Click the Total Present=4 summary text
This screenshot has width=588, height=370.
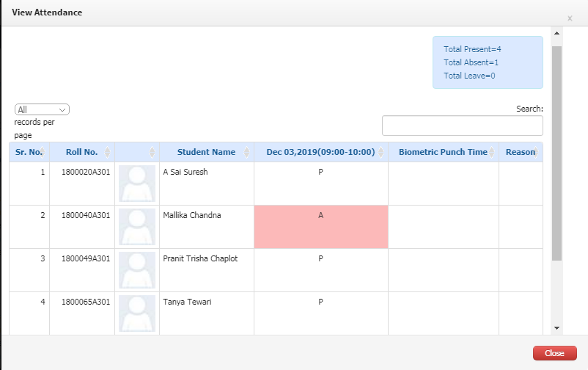472,49
